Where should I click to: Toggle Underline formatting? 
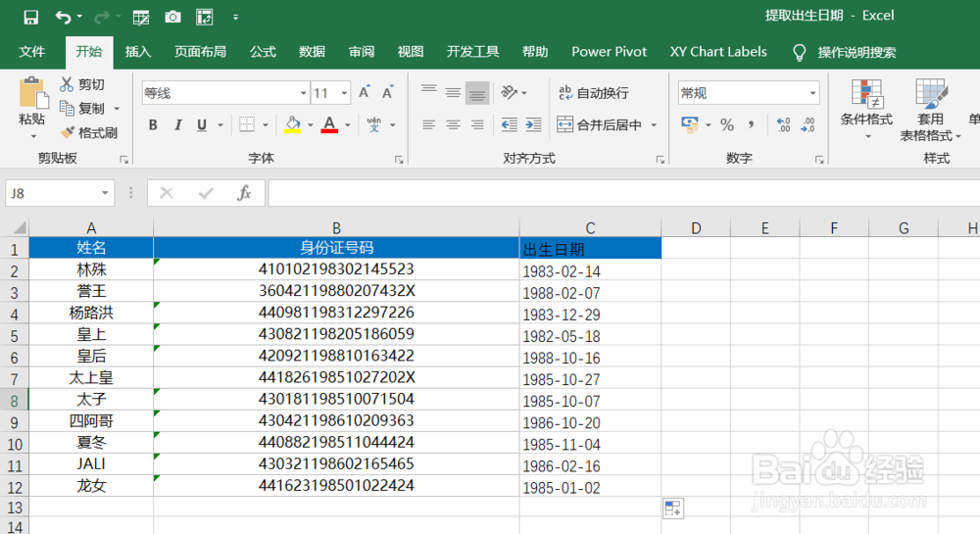(x=202, y=124)
